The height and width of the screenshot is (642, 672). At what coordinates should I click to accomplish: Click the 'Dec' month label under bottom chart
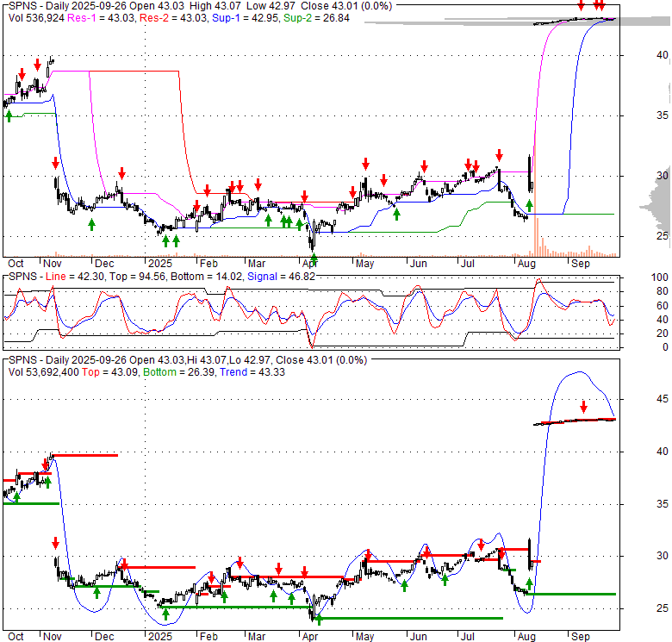[104, 637]
